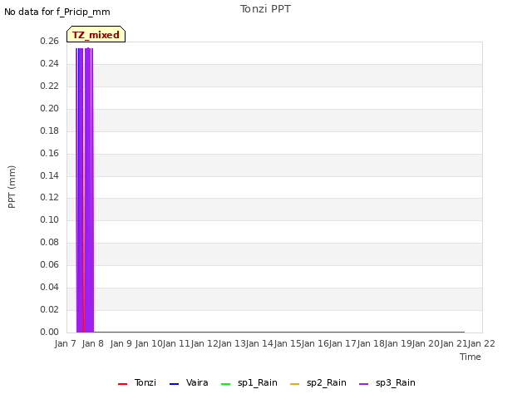
Task: Click the Jan 9 x-axis label
Action: [x=121, y=343]
